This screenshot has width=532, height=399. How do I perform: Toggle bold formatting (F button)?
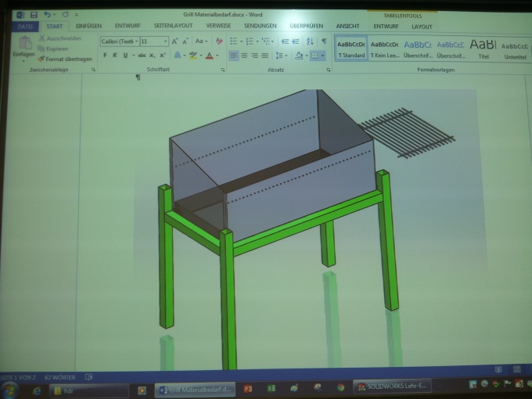(104, 56)
